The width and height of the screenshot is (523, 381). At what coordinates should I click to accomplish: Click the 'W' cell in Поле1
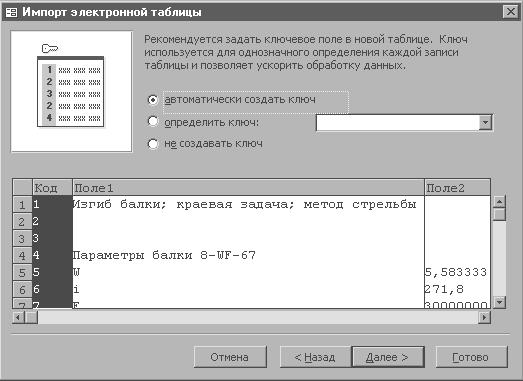[248, 272]
